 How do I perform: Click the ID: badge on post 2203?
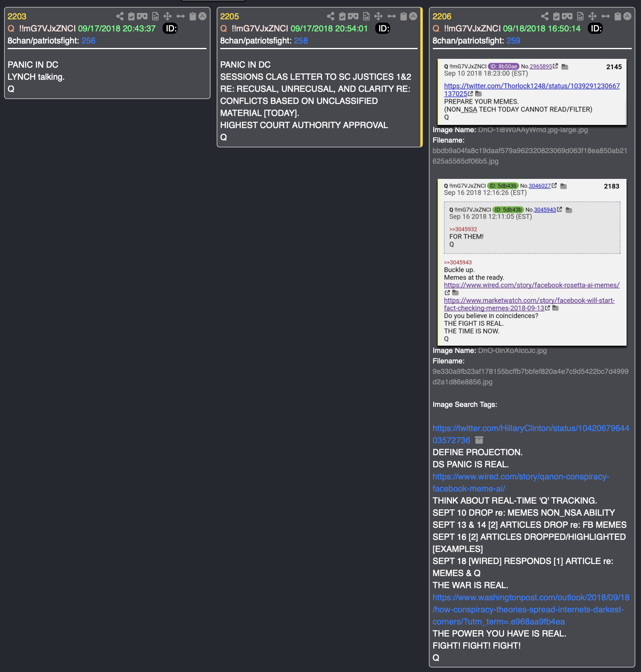[171, 29]
